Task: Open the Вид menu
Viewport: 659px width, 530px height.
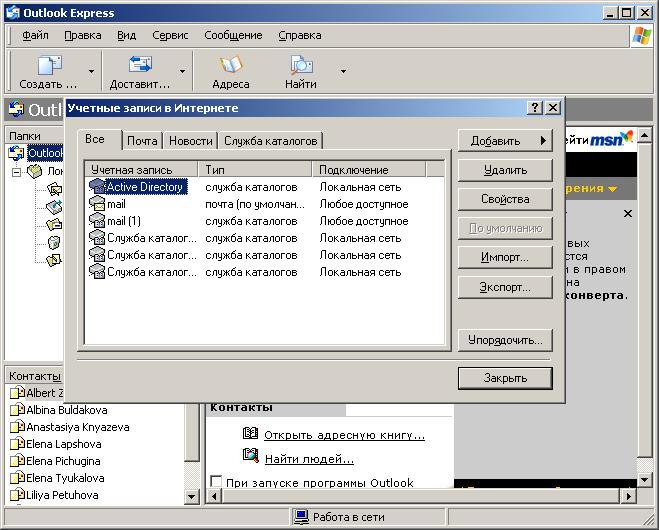Action: click(127, 35)
